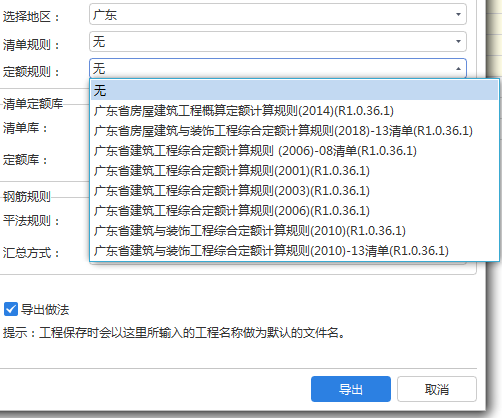Select 广东省建筑与装饰工程综合定额计算规则(2010)(R1.0.36.1)
The image size is (502, 418).
coord(295,231)
